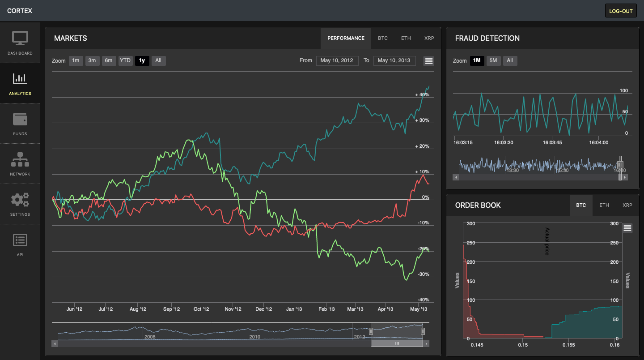Click the Markets navigator left range handle

point(371,331)
